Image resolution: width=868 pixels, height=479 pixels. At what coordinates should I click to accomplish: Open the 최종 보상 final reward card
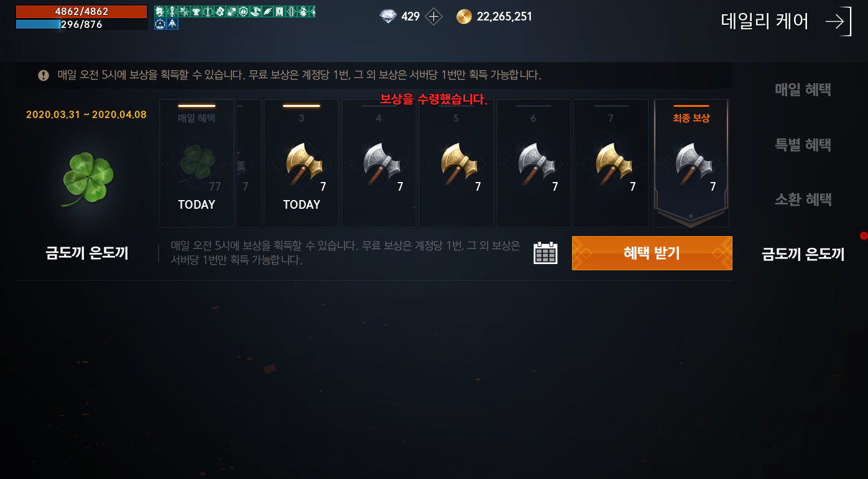point(691,163)
